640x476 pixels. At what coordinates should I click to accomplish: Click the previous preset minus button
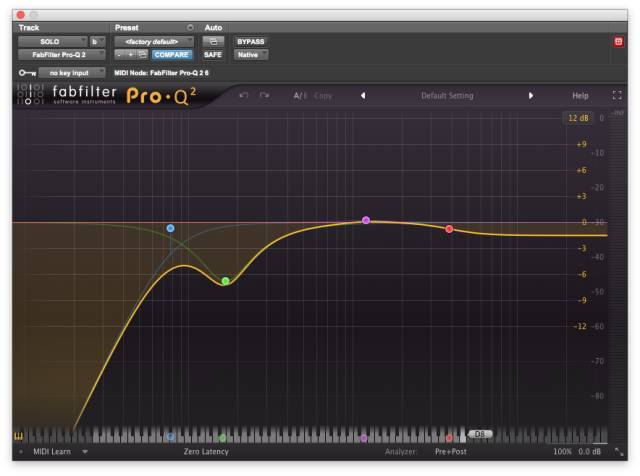119,54
